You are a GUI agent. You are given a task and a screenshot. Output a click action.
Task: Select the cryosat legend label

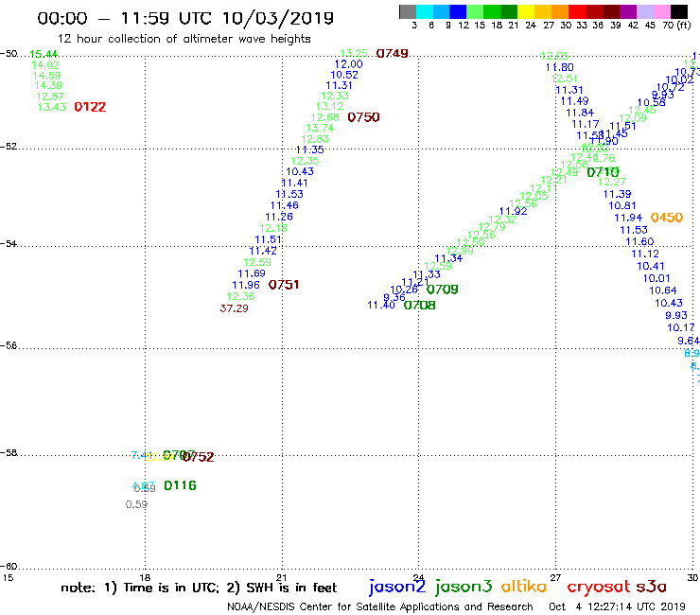click(x=599, y=587)
